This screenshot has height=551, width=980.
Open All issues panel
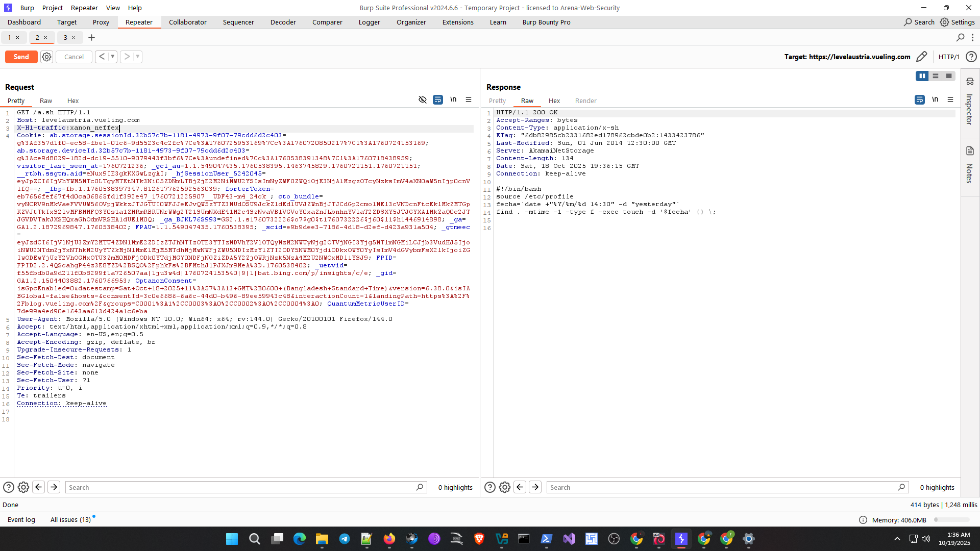[x=70, y=519]
